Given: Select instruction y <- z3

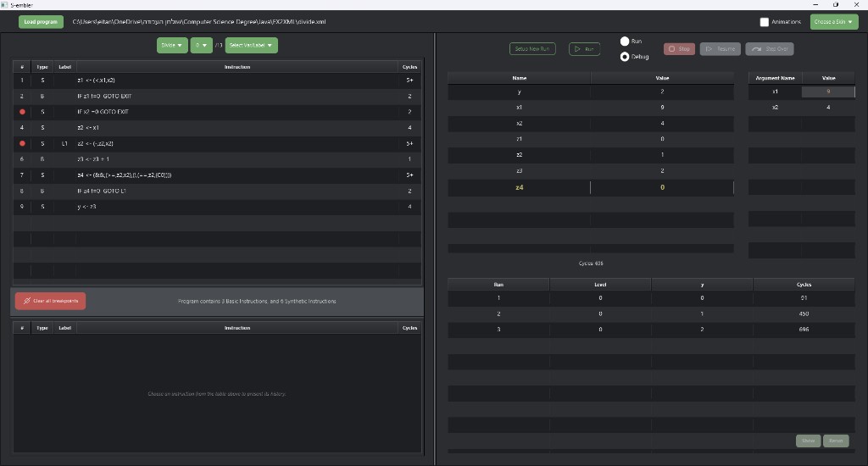Looking at the screenshot, I should [x=217, y=207].
